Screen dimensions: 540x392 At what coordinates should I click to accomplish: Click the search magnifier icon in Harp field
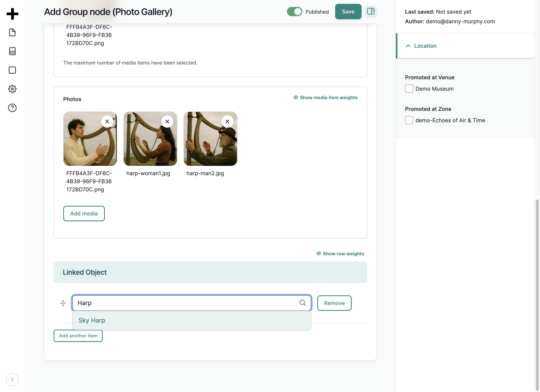tap(302, 302)
